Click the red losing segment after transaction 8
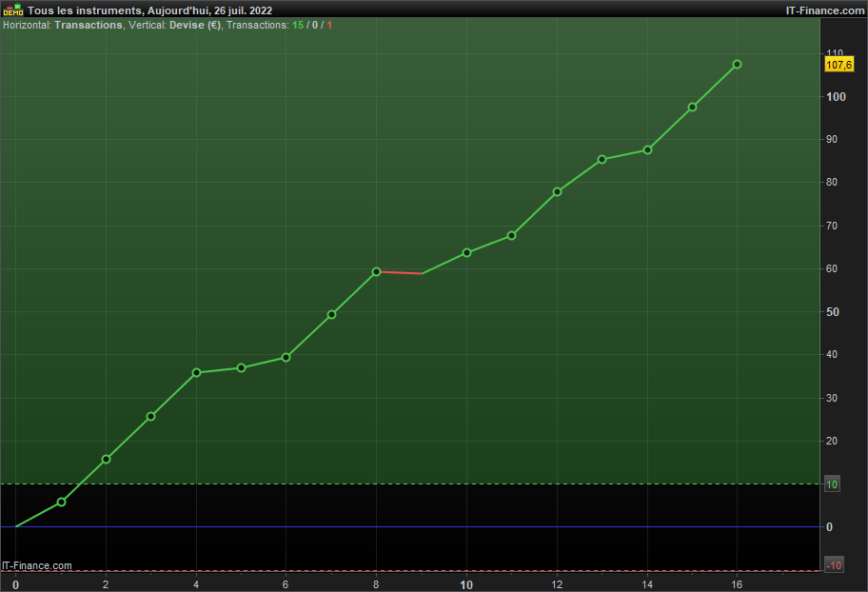The width and height of the screenshot is (868, 592). tap(399, 272)
